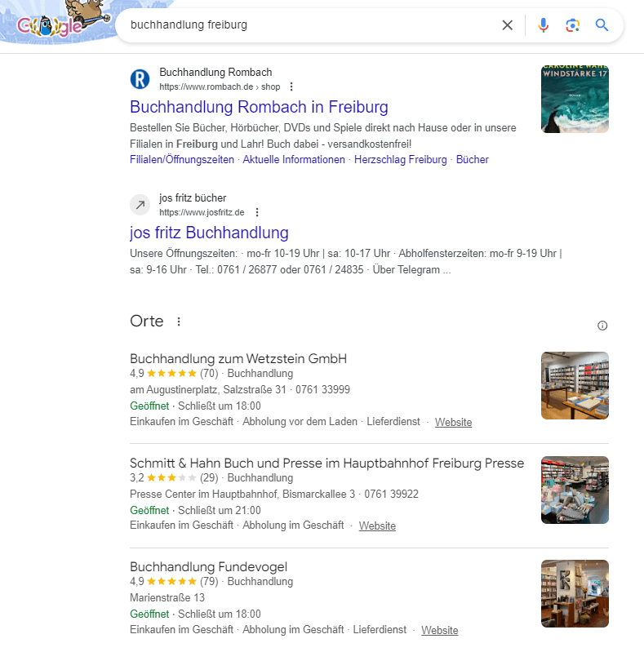Screen dimensions: 644x652
Task: Click the blue magnifying glass search icon
Action: [602, 25]
